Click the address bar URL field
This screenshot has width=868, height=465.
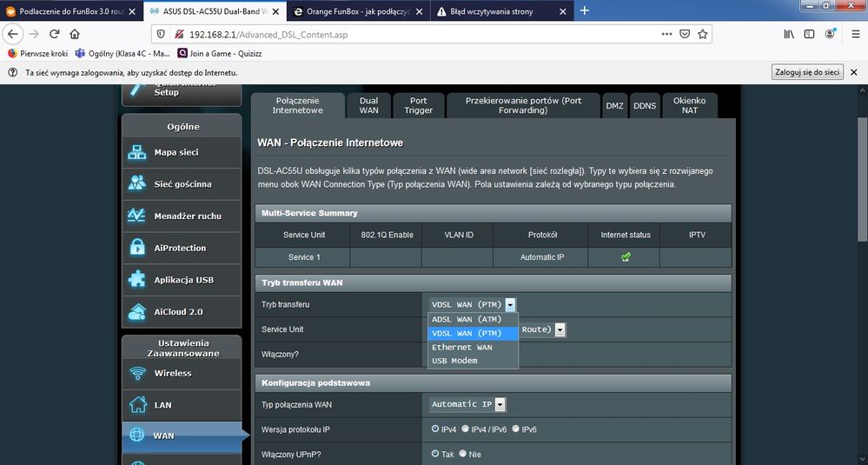click(x=421, y=34)
